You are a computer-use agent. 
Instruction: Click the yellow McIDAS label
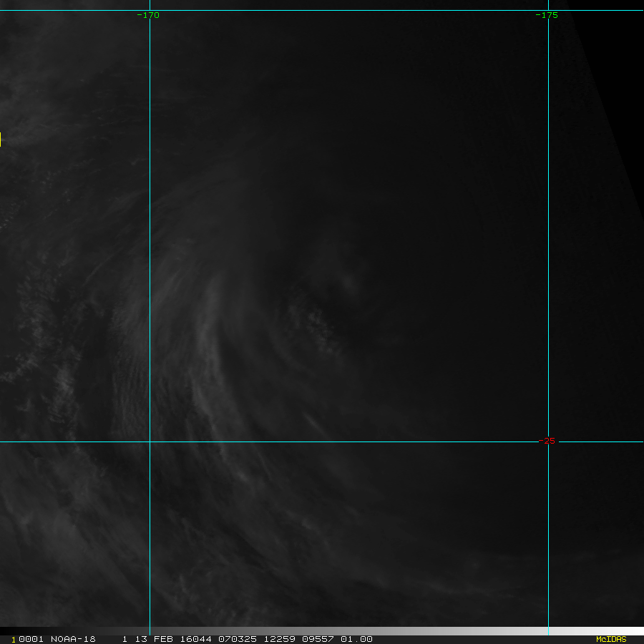[610, 639]
